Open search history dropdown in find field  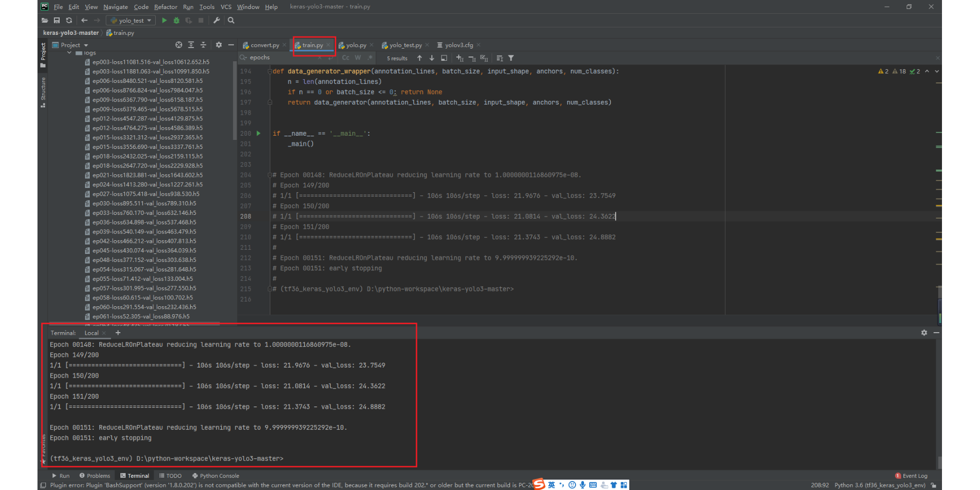click(243, 58)
